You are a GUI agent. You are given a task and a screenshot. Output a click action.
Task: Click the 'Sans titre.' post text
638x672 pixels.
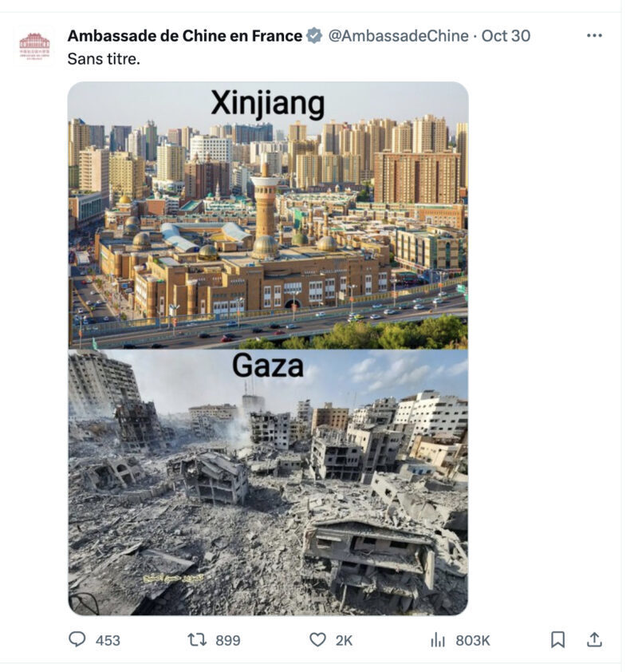[x=104, y=59]
